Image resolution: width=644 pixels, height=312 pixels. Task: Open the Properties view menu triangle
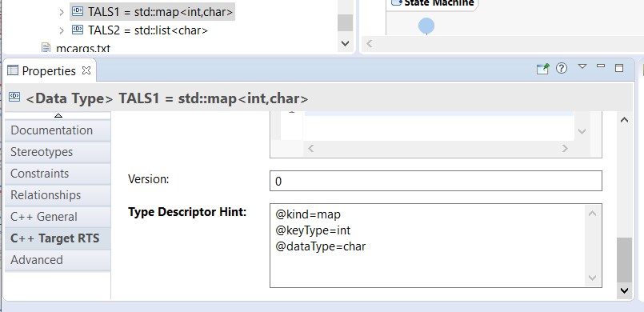[582, 66]
